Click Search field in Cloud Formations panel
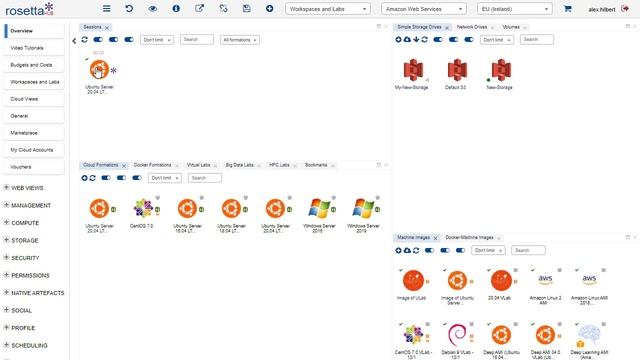Screen dimensions: 640x360 [205, 178]
